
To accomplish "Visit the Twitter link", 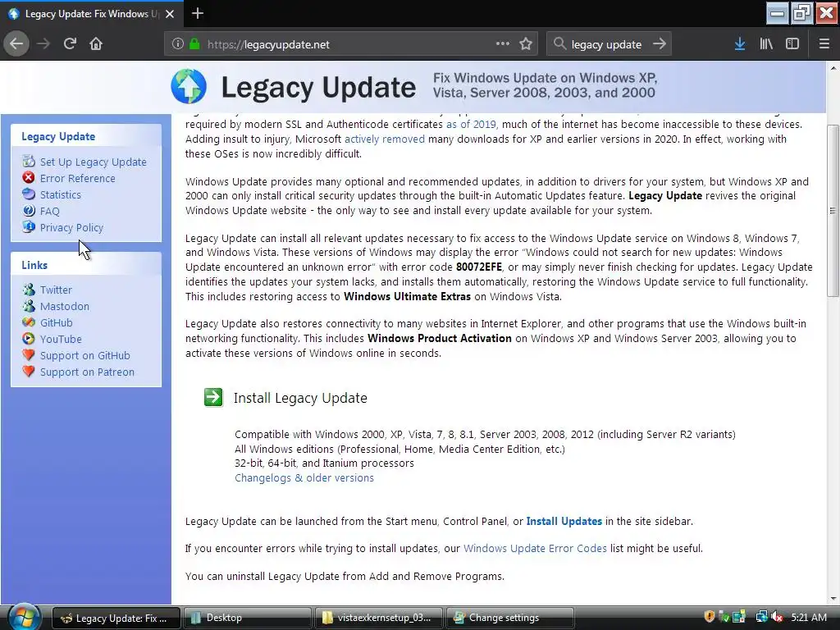I will click(56, 290).
